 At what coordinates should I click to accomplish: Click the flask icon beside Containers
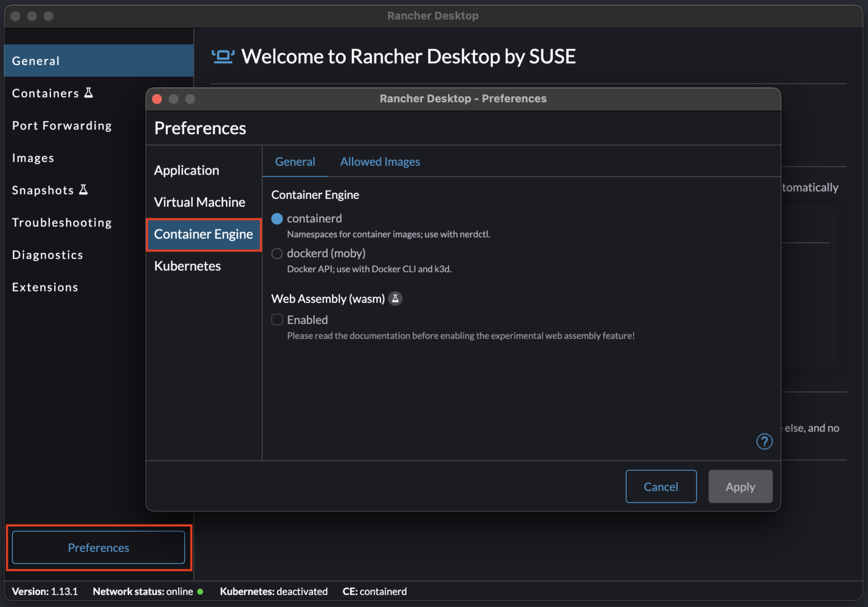(x=89, y=93)
